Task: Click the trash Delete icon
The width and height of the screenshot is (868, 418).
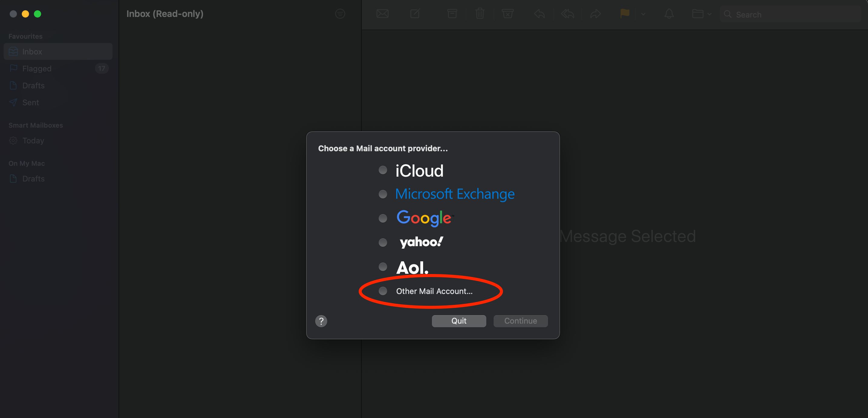Action: click(480, 14)
